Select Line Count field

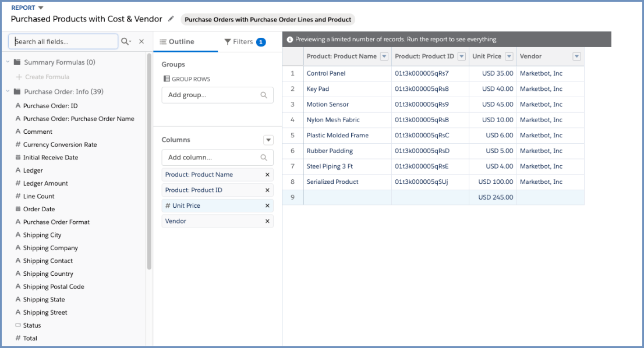(38, 196)
